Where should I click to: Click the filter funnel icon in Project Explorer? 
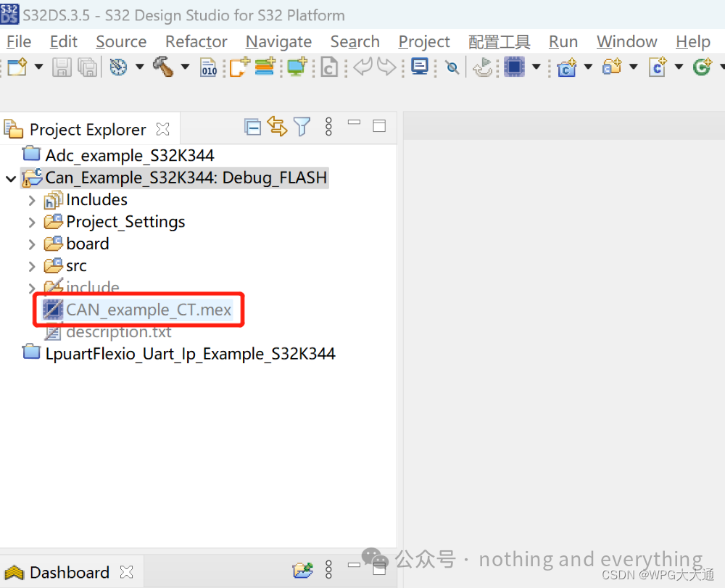pos(302,126)
